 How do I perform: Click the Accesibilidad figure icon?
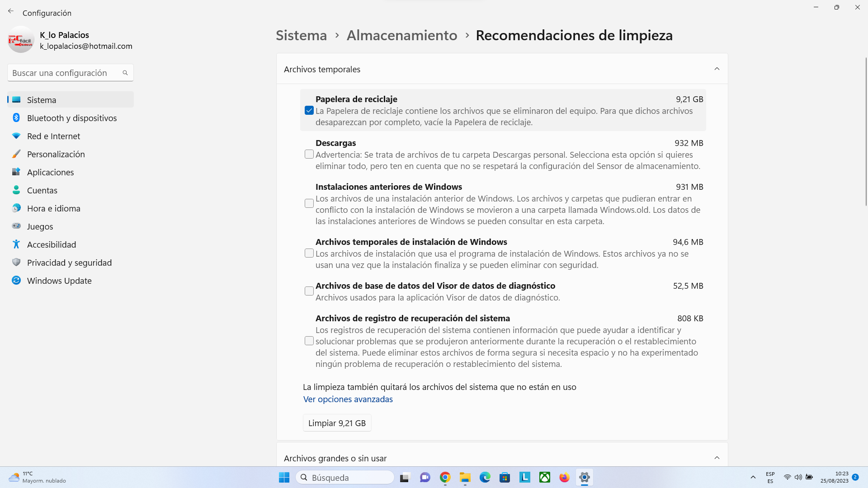click(x=16, y=244)
